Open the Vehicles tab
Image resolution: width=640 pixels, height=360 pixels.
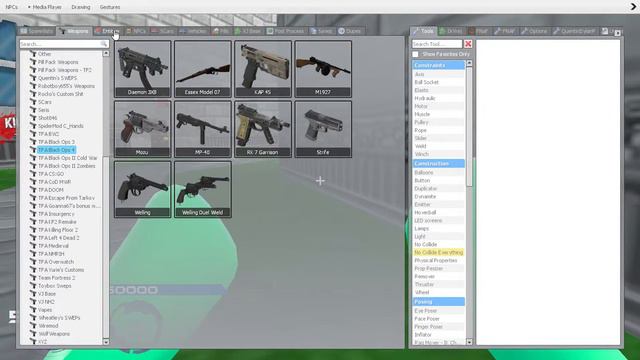coord(193,31)
